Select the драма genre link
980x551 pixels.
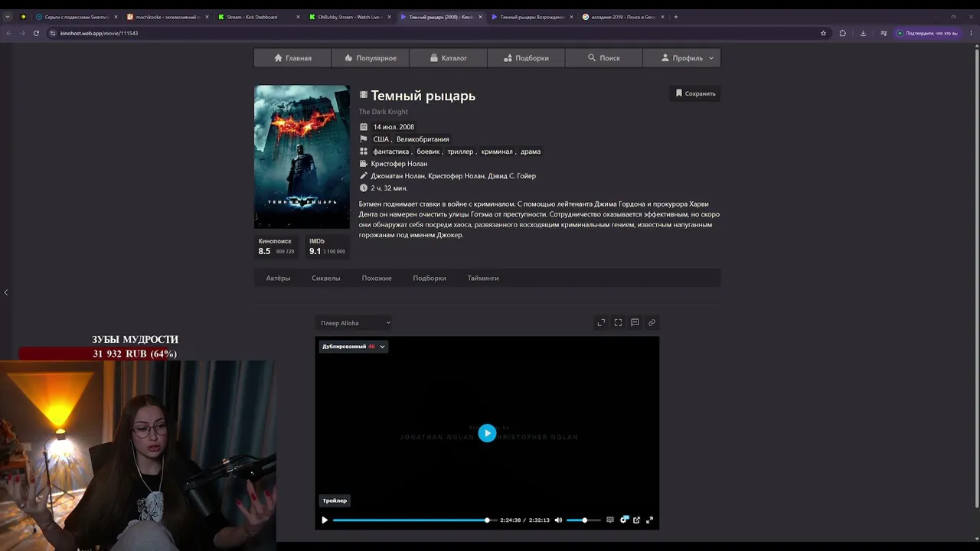(x=531, y=152)
